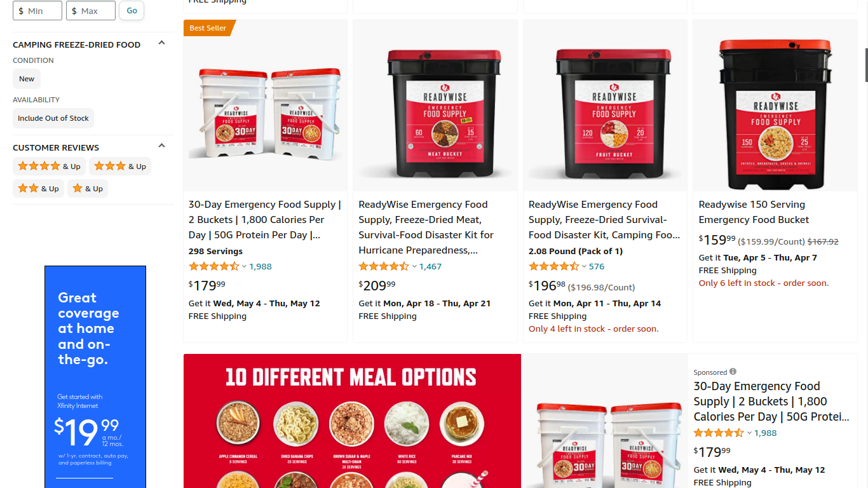Click the Max price input field

[91, 11]
